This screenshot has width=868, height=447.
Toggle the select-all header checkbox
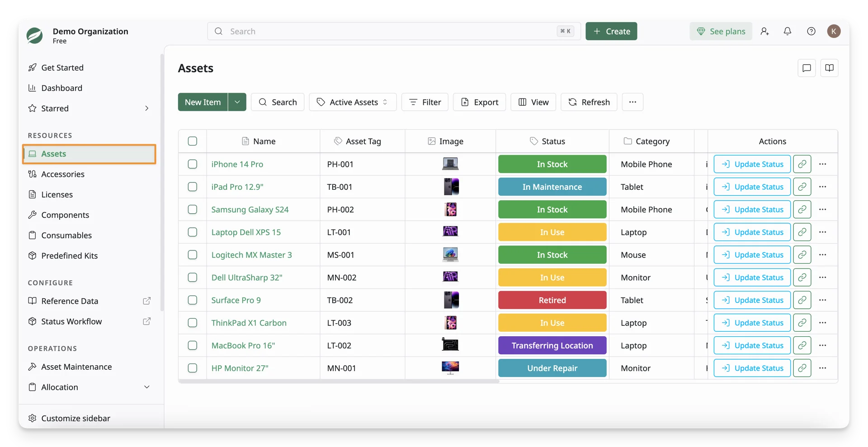(193, 141)
